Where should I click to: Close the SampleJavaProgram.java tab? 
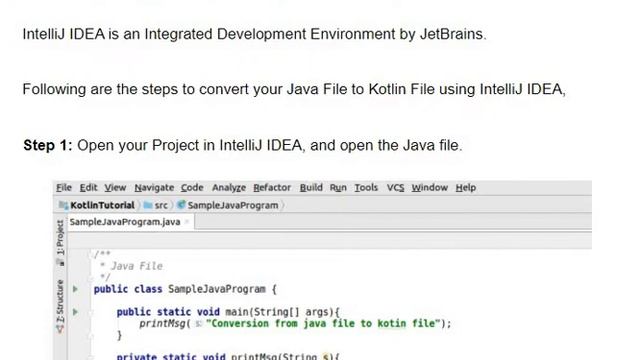[x=187, y=222]
